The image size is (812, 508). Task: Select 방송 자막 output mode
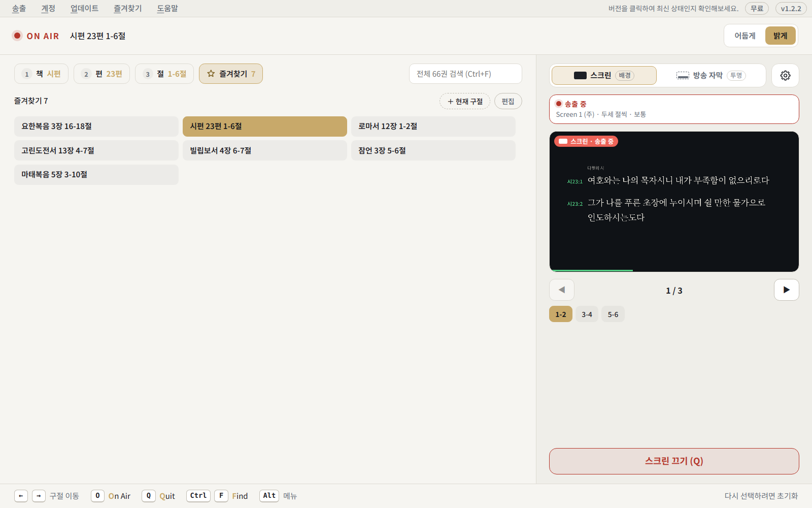(x=710, y=75)
